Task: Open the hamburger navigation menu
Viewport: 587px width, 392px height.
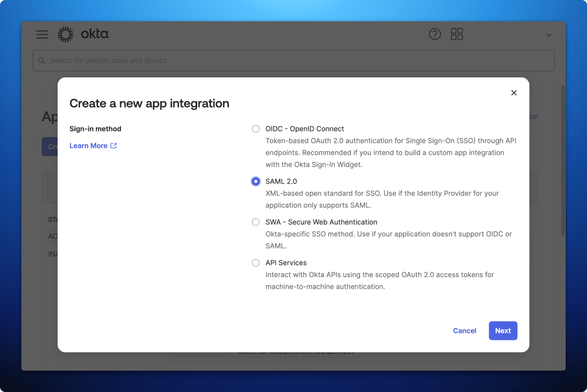Action: click(x=42, y=34)
